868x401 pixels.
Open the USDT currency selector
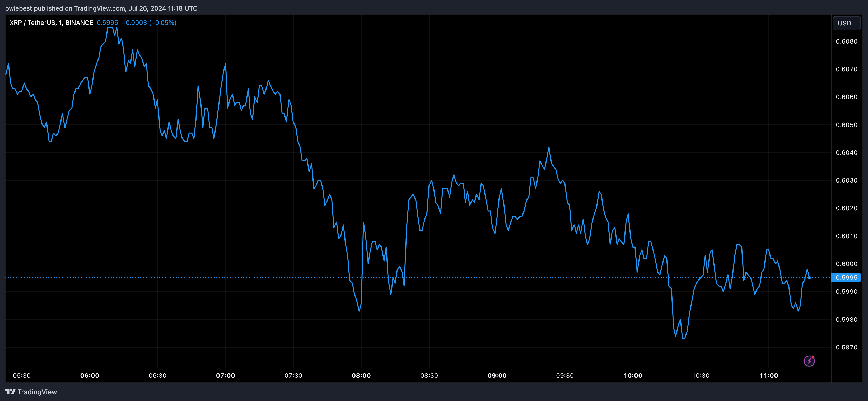click(x=846, y=23)
